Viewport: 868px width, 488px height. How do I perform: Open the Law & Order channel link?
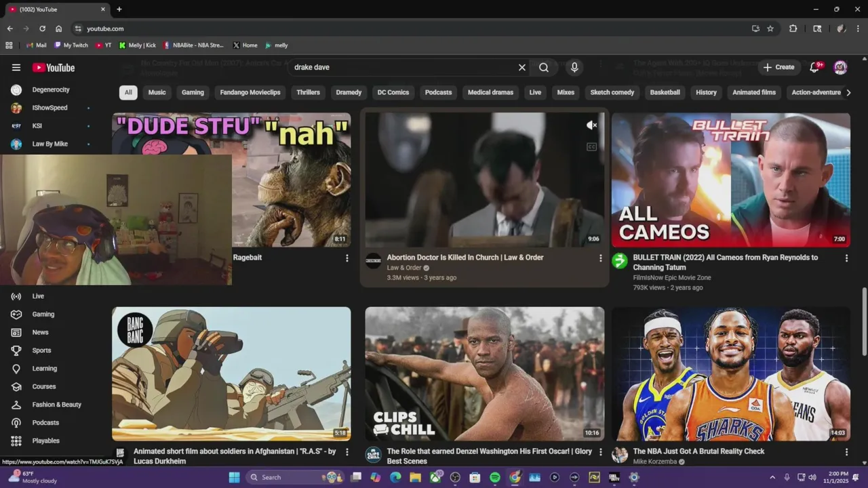click(404, 268)
